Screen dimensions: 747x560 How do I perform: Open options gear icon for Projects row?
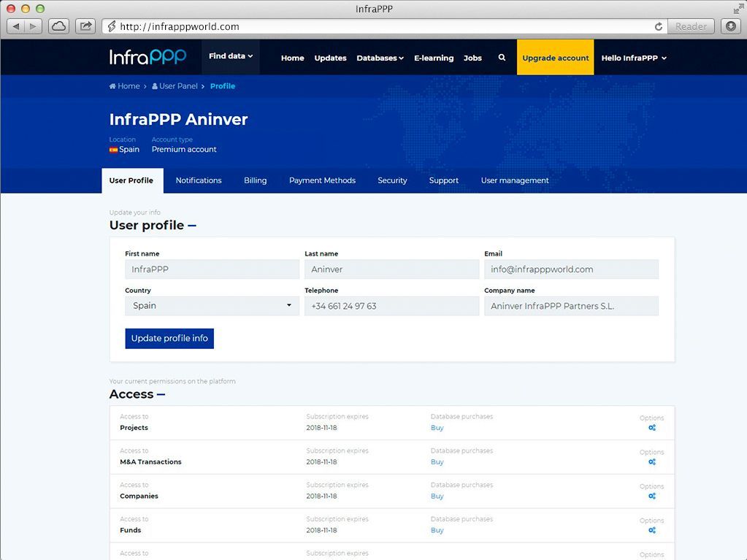pyautogui.click(x=652, y=428)
